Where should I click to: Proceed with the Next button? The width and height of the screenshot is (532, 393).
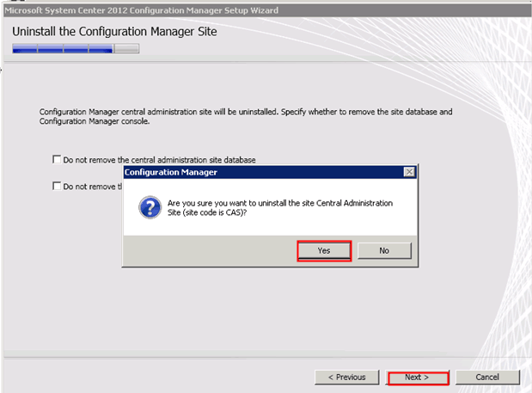pos(419,378)
